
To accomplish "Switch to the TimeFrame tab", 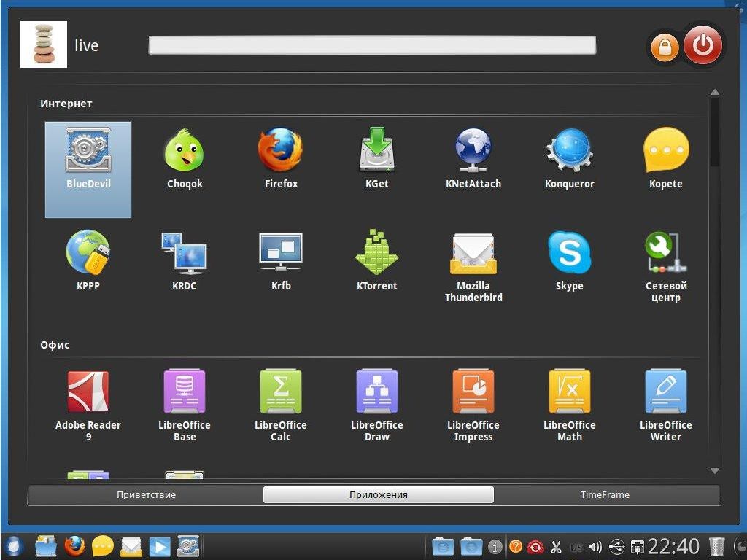I will point(605,495).
